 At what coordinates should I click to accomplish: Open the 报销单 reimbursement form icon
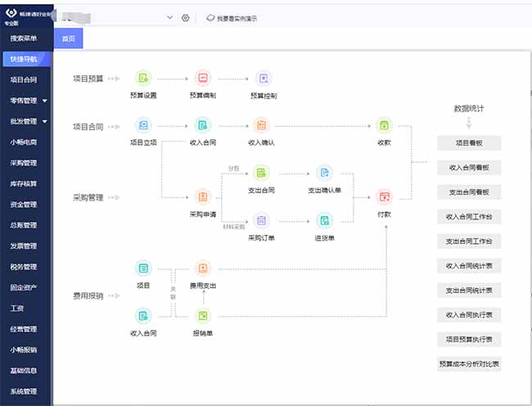click(x=202, y=315)
